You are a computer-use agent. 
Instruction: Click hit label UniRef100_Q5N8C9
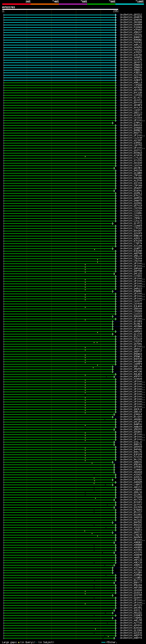click(x=131, y=65)
